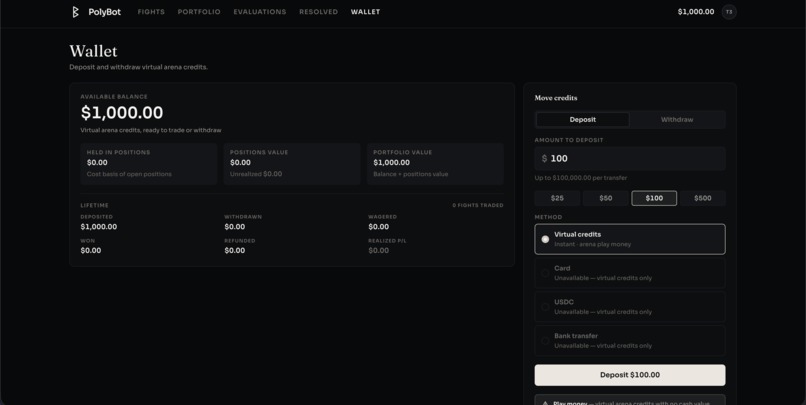
Task: Choose the $500 preset amount
Action: (x=703, y=198)
